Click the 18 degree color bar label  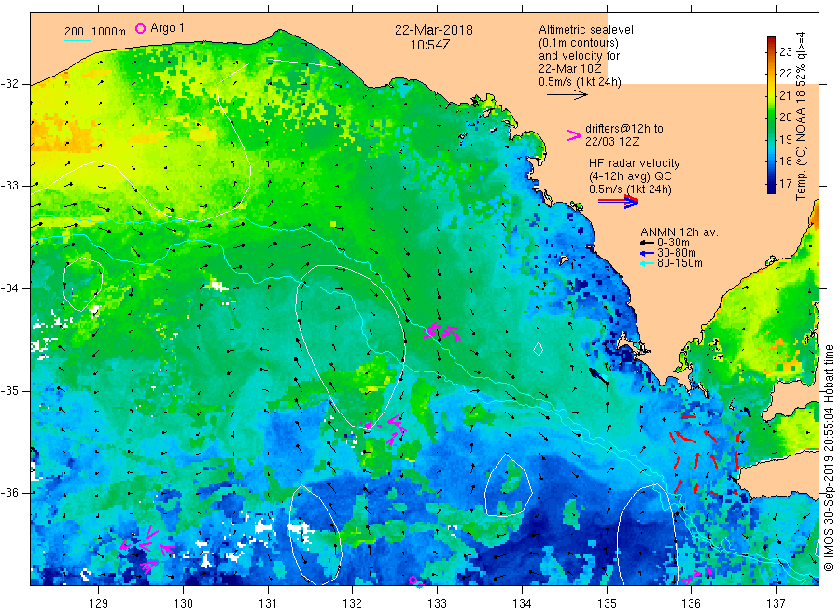(x=785, y=161)
